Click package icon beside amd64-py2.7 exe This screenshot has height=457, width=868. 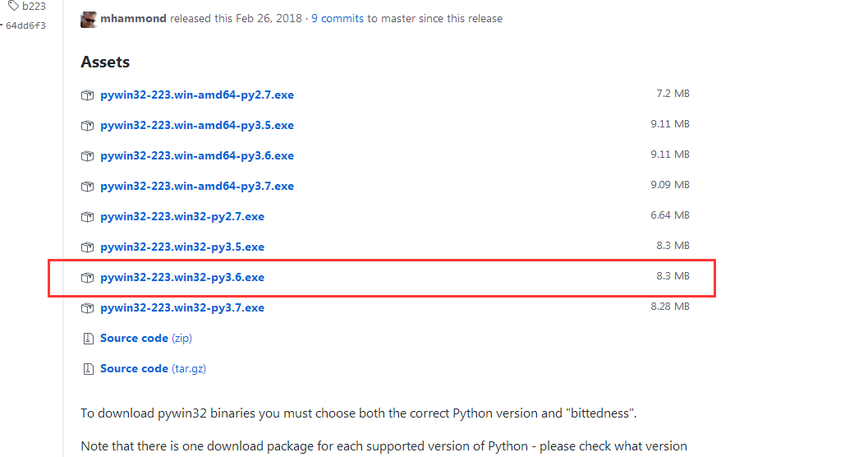pos(87,95)
